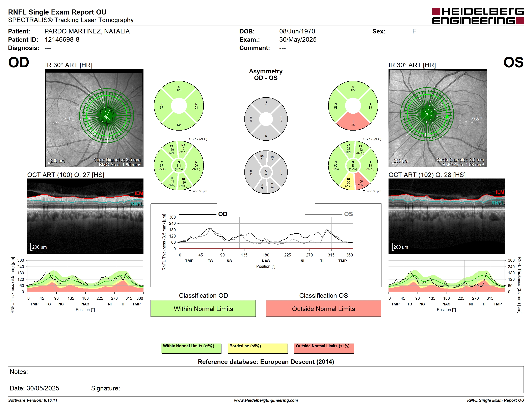This screenshot has height=411, width=532.
Task: Click the red OS sector TI 106 <1%
Action: [x=360, y=182]
